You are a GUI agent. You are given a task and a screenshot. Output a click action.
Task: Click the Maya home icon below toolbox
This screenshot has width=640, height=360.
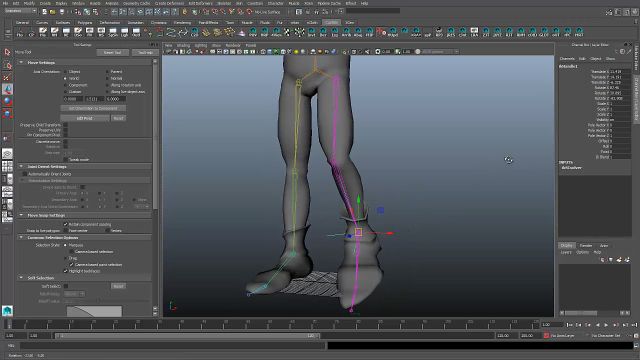point(7,311)
